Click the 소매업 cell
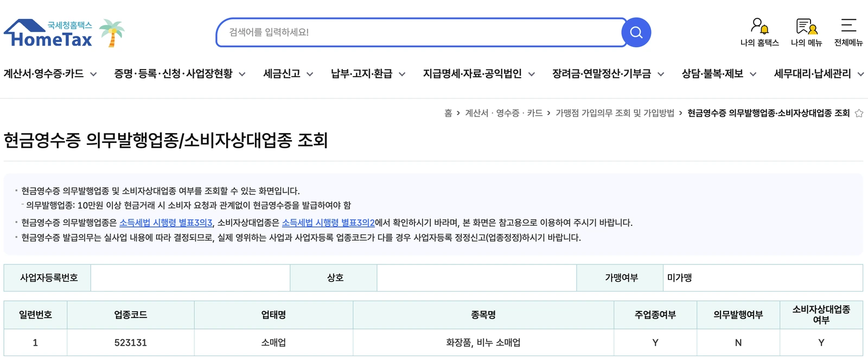 click(273, 343)
